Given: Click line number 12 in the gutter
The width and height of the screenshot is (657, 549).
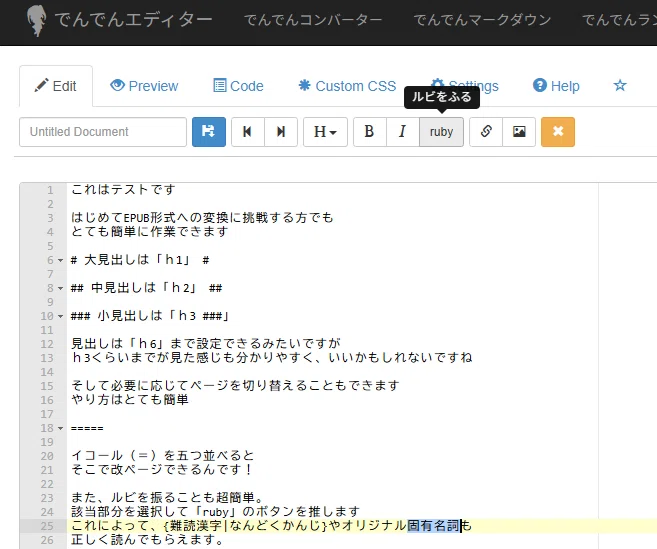Looking at the screenshot, I should (47, 344).
